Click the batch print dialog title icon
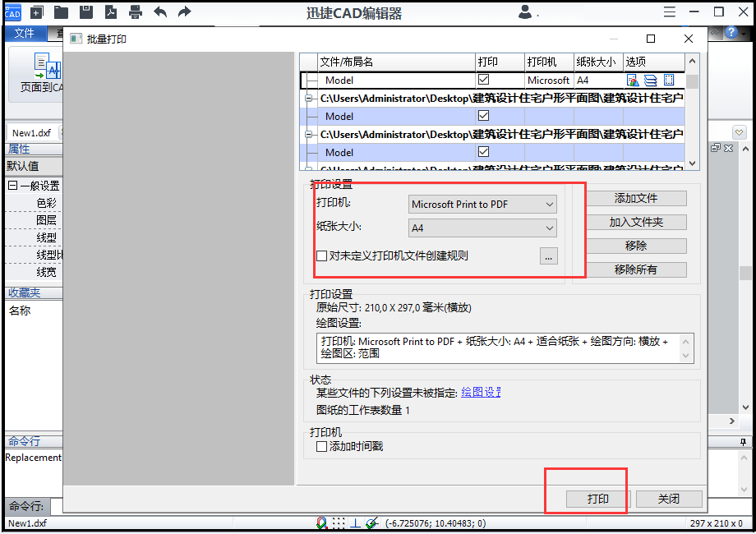 click(76, 39)
